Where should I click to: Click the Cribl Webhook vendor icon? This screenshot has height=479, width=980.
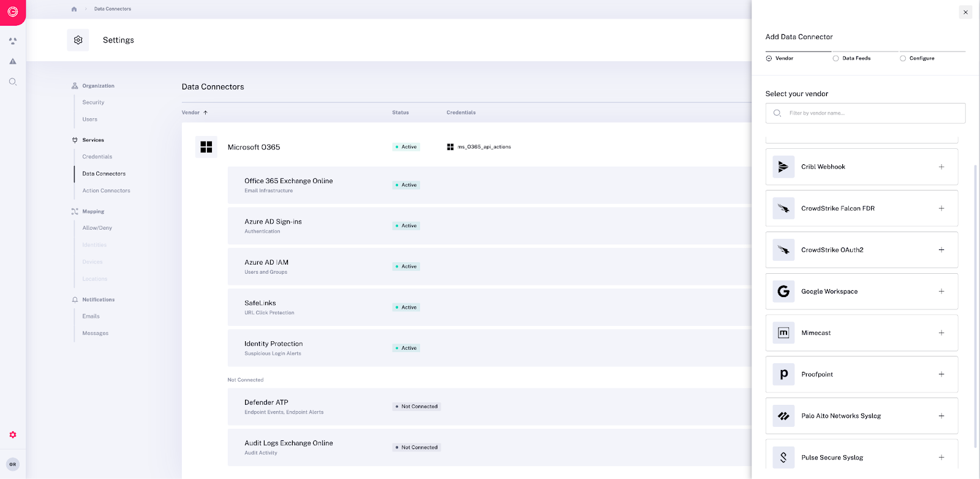click(783, 167)
